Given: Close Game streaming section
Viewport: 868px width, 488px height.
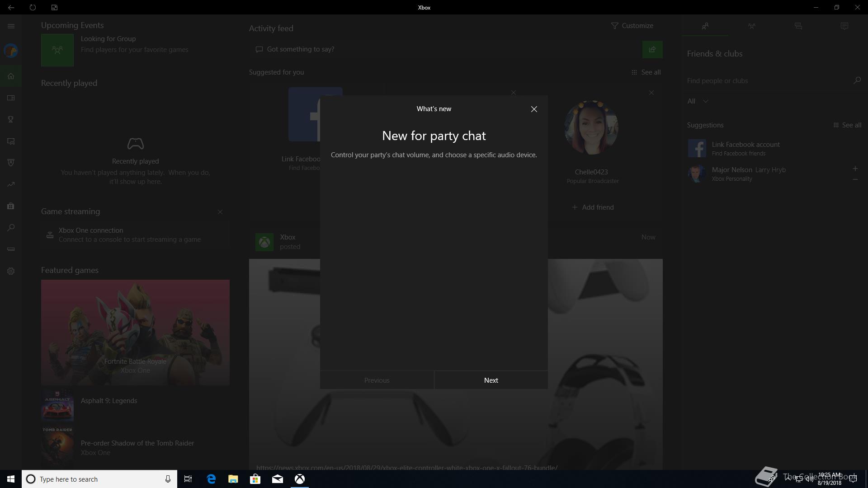Looking at the screenshot, I should click(x=220, y=212).
